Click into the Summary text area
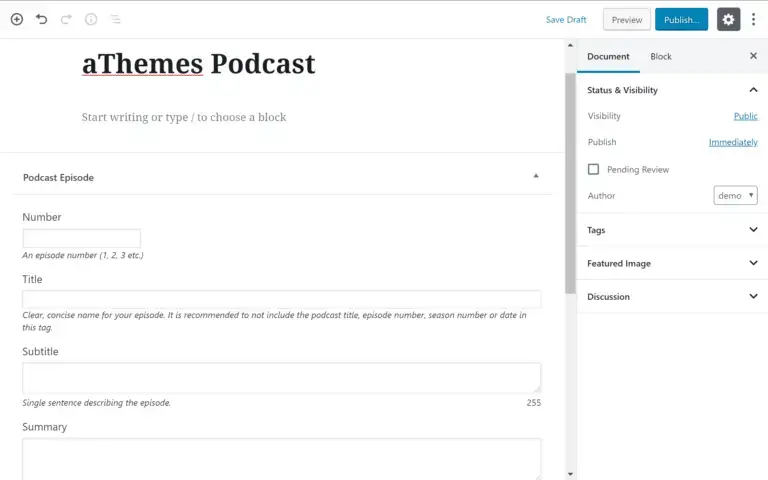 pos(281,459)
